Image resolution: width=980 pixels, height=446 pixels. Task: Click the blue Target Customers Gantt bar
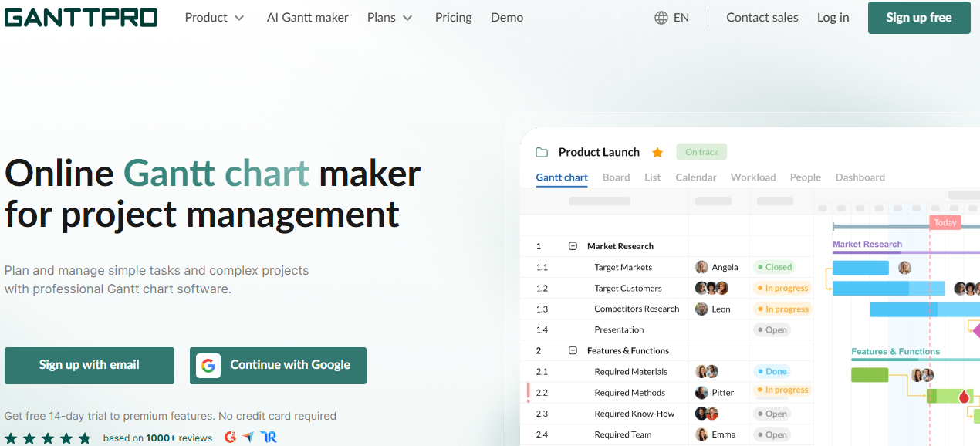pos(888,289)
